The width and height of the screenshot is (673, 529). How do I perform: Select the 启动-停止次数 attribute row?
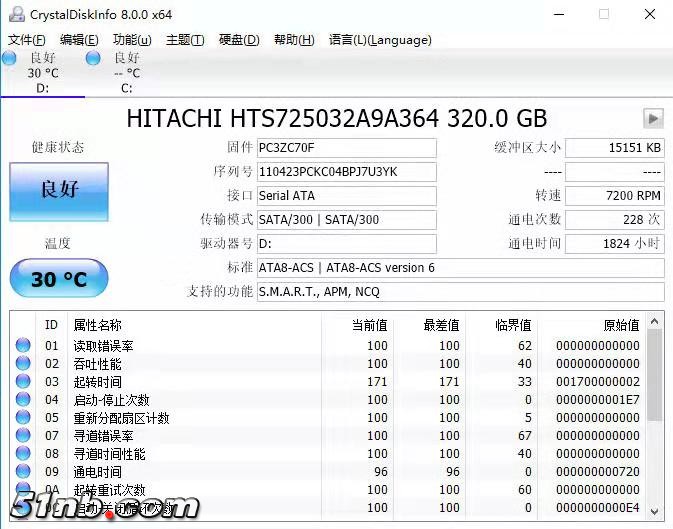328,400
